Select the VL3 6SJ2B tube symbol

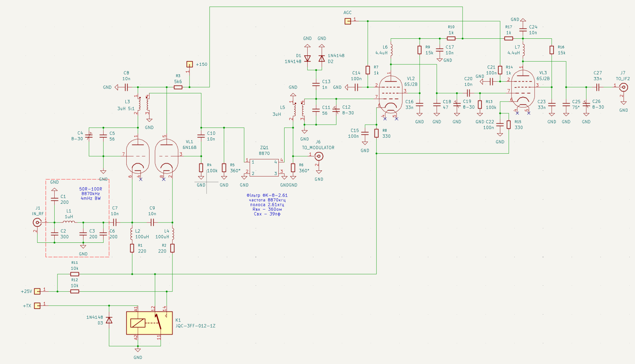tap(523, 89)
